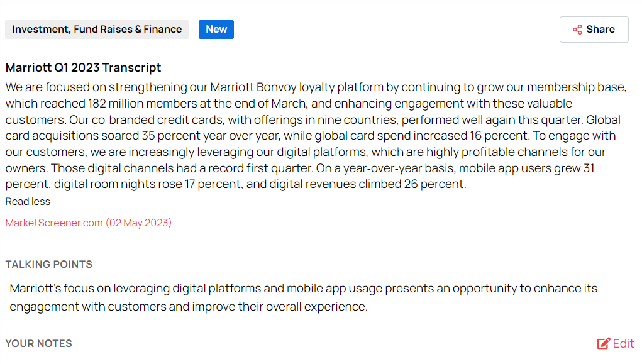
Task: Click the share icon in the Share button
Action: click(x=577, y=30)
